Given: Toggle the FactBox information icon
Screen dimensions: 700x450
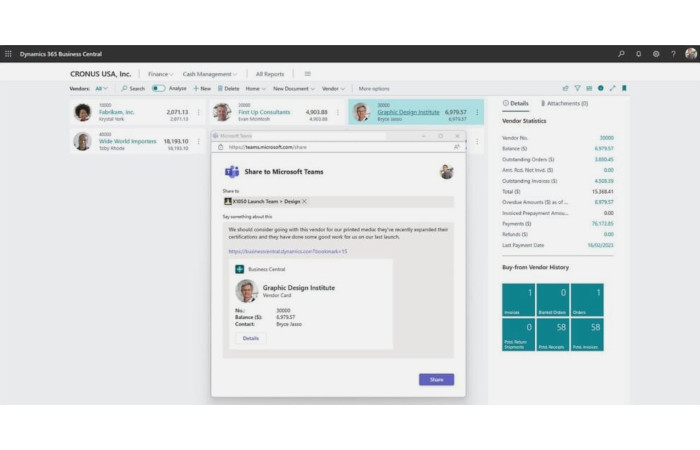Looking at the screenshot, I should (x=600, y=88).
